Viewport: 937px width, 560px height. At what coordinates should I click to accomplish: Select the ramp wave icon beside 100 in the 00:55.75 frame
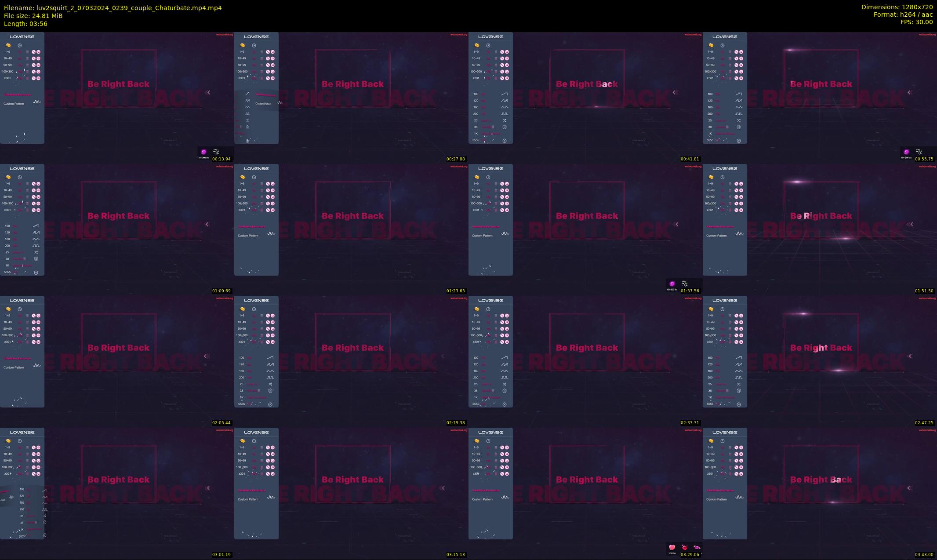pyautogui.click(x=739, y=94)
